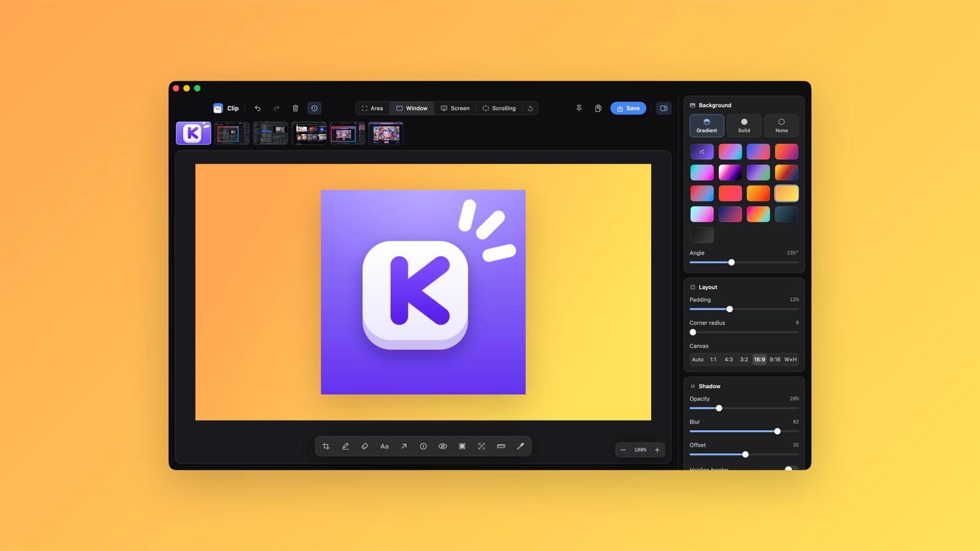This screenshot has width=980, height=551.
Task: Delete capture with the trash icon
Action: [295, 108]
